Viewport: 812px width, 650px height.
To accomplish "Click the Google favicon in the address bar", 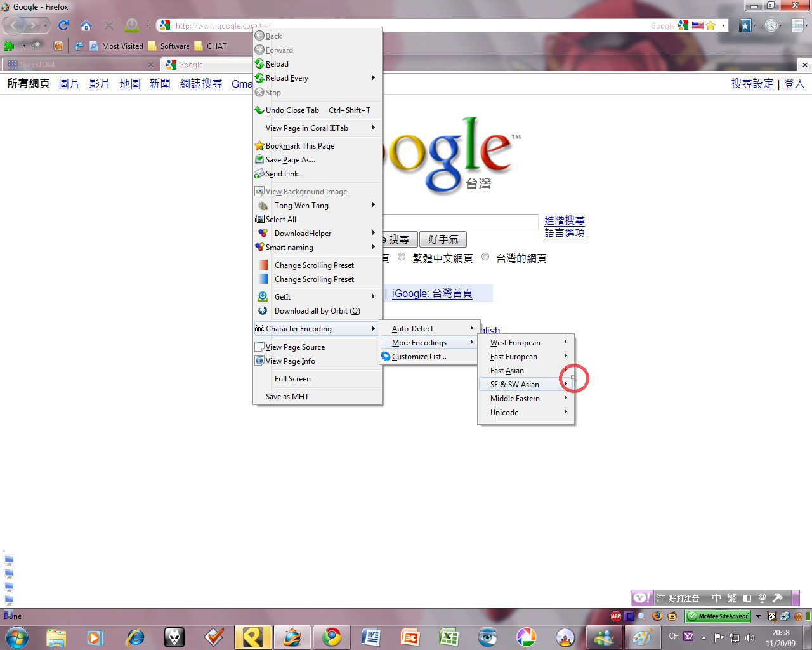I will click(x=164, y=25).
